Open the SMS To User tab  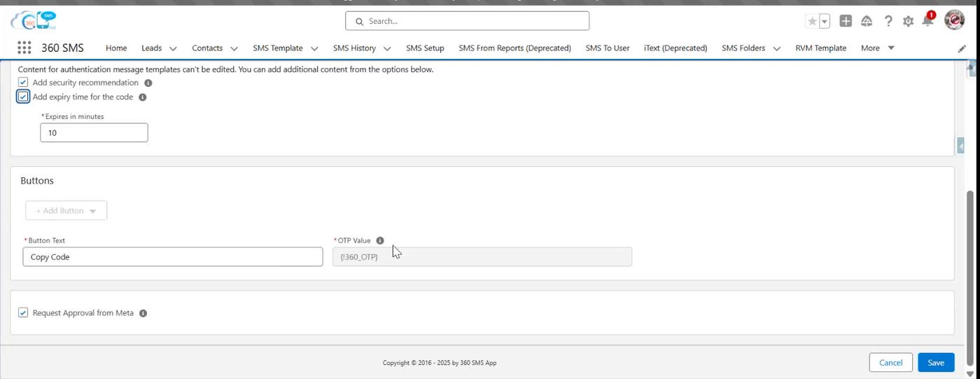(608, 48)
